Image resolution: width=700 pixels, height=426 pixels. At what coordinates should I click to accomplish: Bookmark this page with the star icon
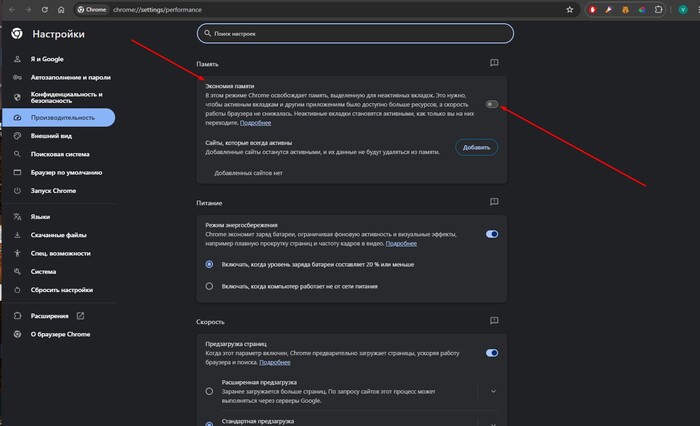pos(570,9)
